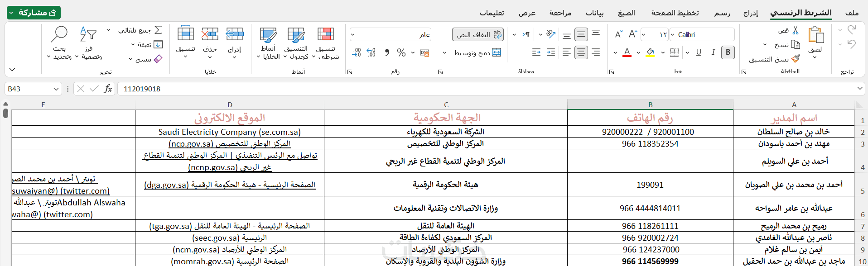Open the font size dropdown
This screenshot has width=868, height=266.
click(644, 34)
